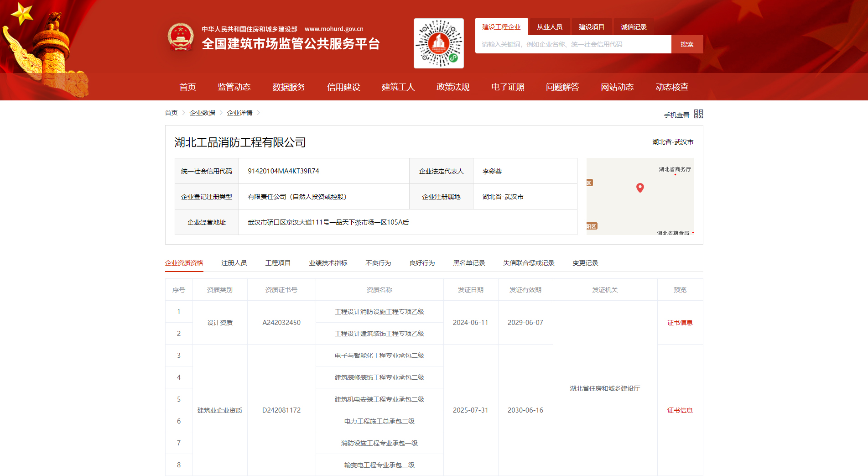This screenshot has height=476, width=868.
Task: Go to 电子证照 in navigation bar
Action: [x=507, y=87]
